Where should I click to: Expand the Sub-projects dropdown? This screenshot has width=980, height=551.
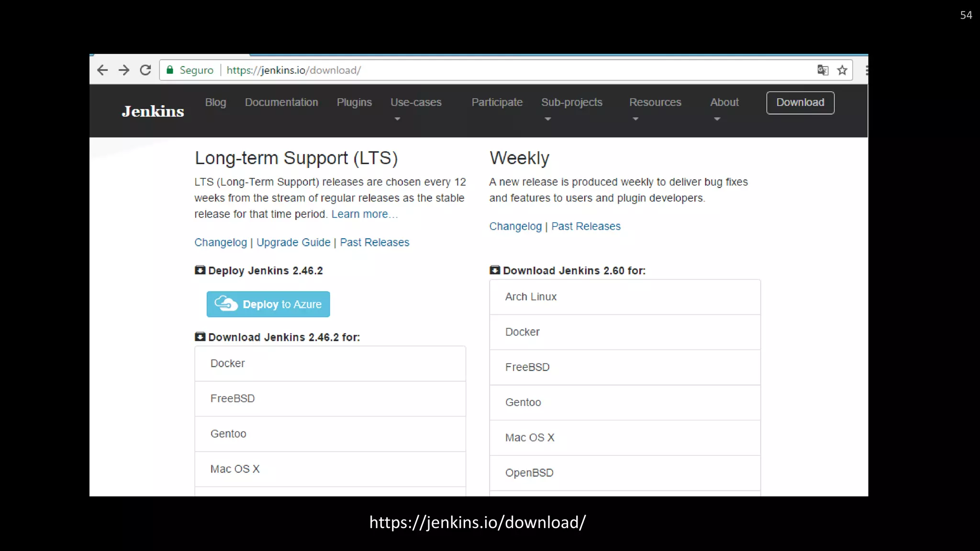point(572,109)
